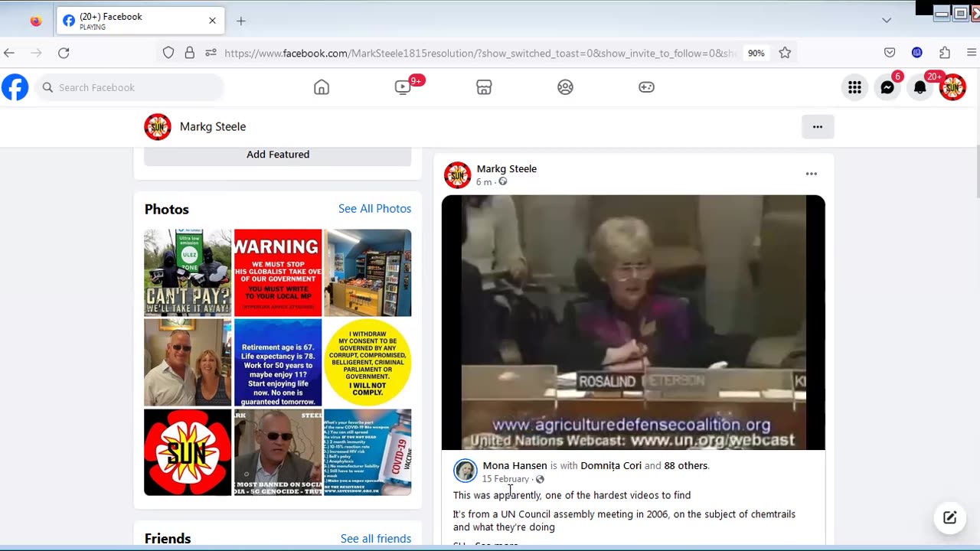Play the Rosalind Peterson UN video
Screen dimensions: 980x551
[633, 322]
